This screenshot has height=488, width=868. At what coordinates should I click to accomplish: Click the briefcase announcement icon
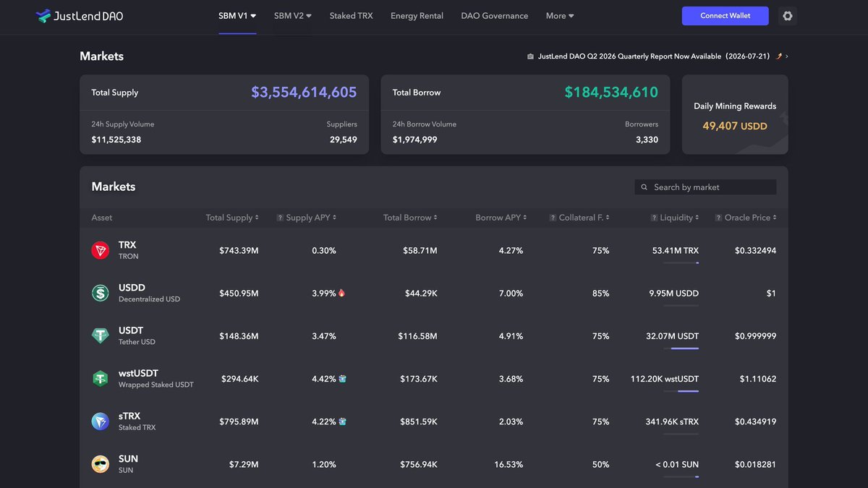[530, 56]
